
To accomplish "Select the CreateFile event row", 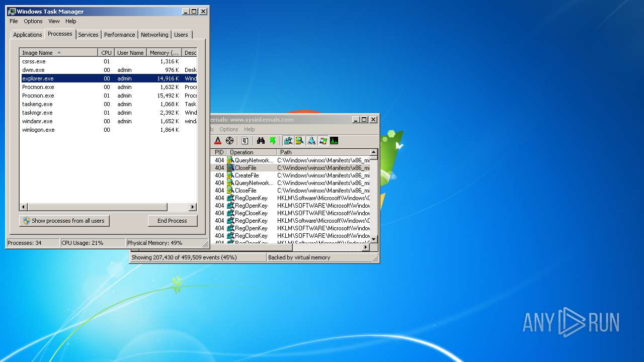I will (290, 175).
